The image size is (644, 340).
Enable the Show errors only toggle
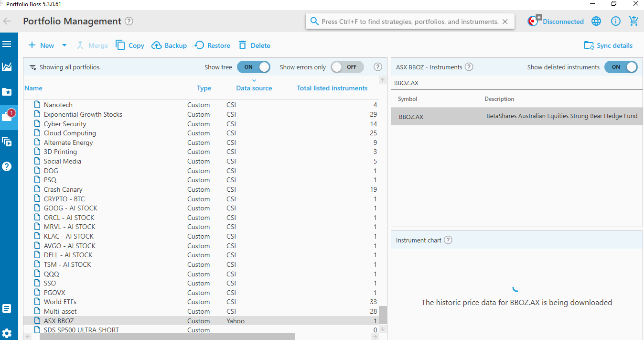[x=347, y=67]
